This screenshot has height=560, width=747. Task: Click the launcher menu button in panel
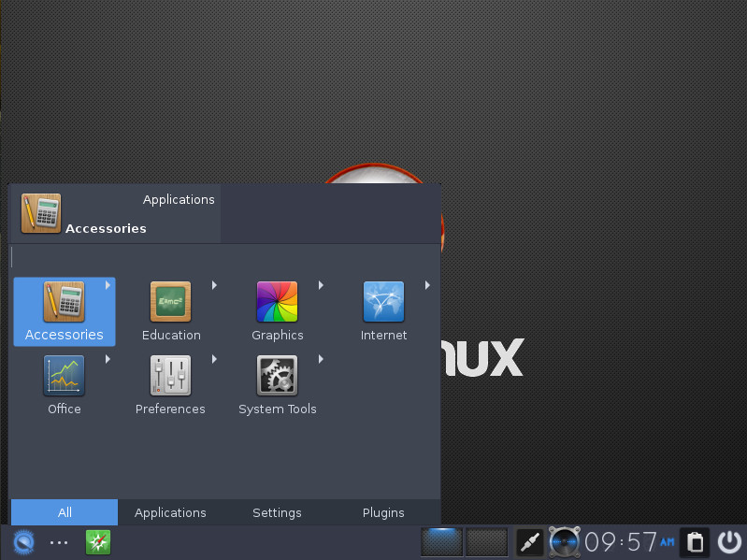click(x=23, y=542)
